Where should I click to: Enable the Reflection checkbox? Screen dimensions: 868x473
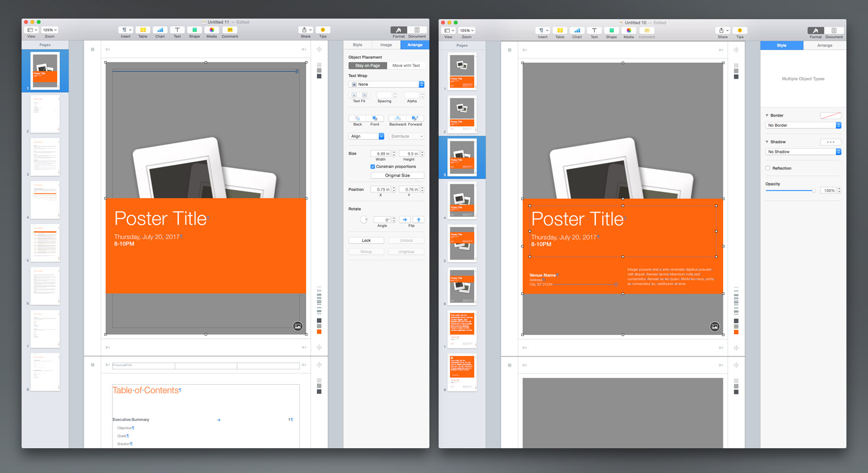[768, 169]
